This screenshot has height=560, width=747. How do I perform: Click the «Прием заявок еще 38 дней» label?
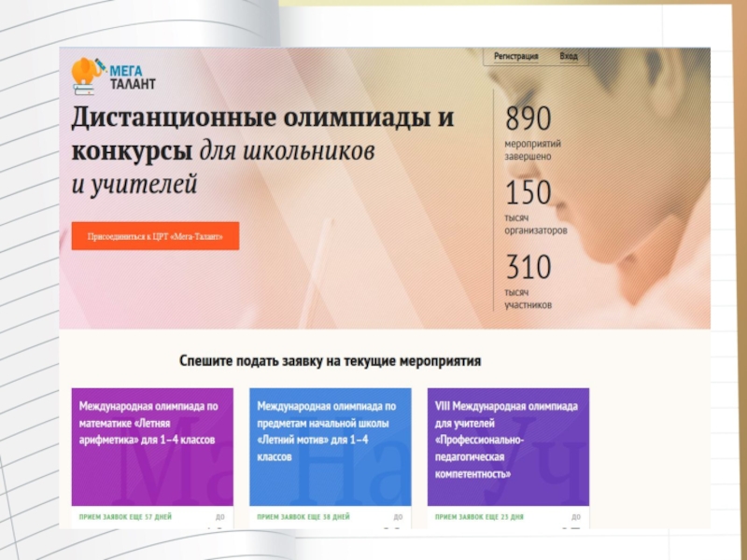pyautogui.click(x=303, y=517)
